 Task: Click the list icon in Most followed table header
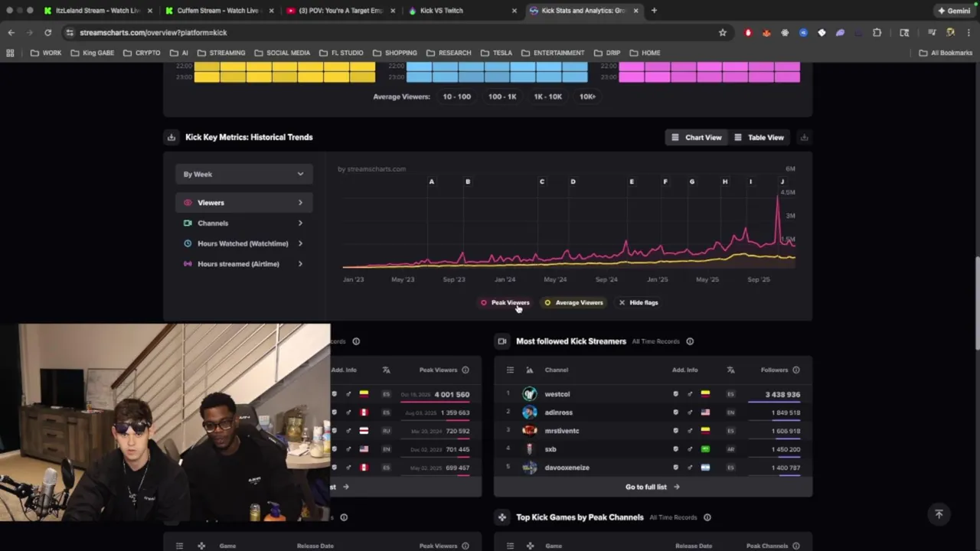510,370
